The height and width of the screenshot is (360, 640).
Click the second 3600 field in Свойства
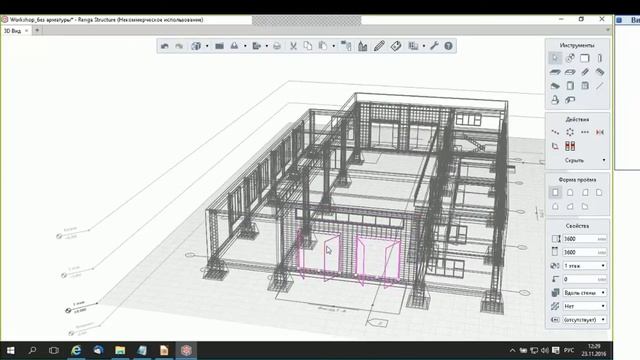[584, 252]
